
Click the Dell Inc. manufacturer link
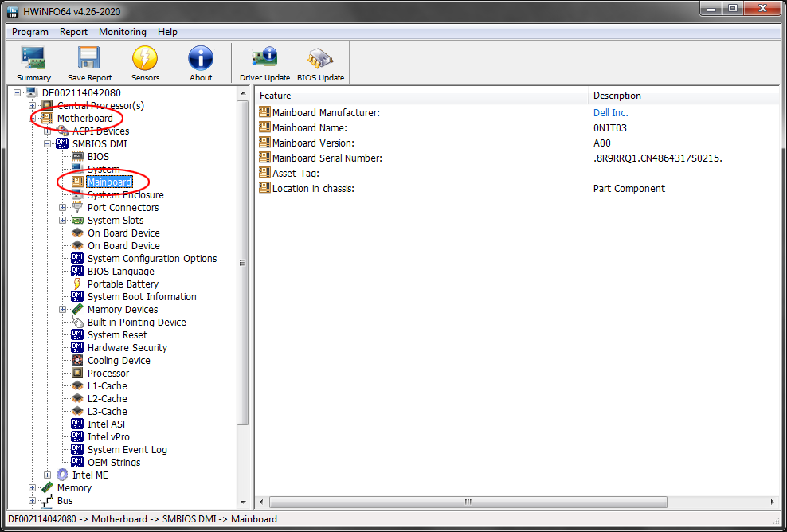(x=610, y=113)
